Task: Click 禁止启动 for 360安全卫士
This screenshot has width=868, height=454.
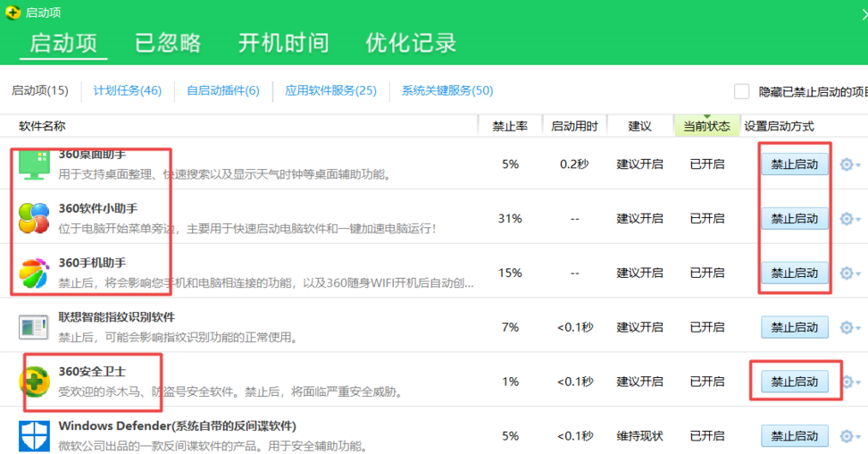Action: (x=795, y=382)
